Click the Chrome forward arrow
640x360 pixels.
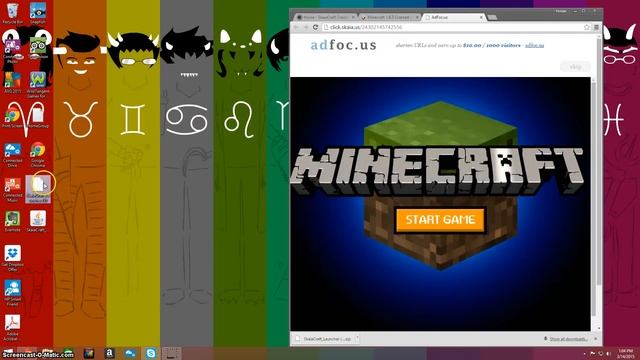point(305,27)
